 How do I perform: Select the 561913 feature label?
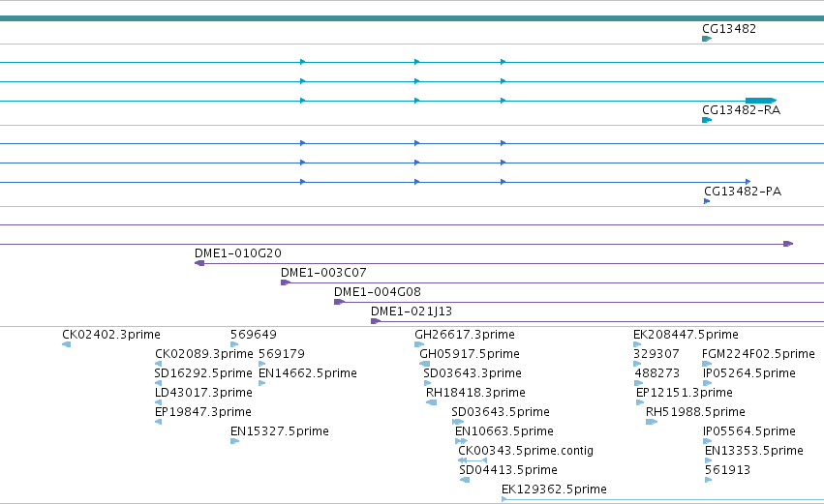point(727,471)
